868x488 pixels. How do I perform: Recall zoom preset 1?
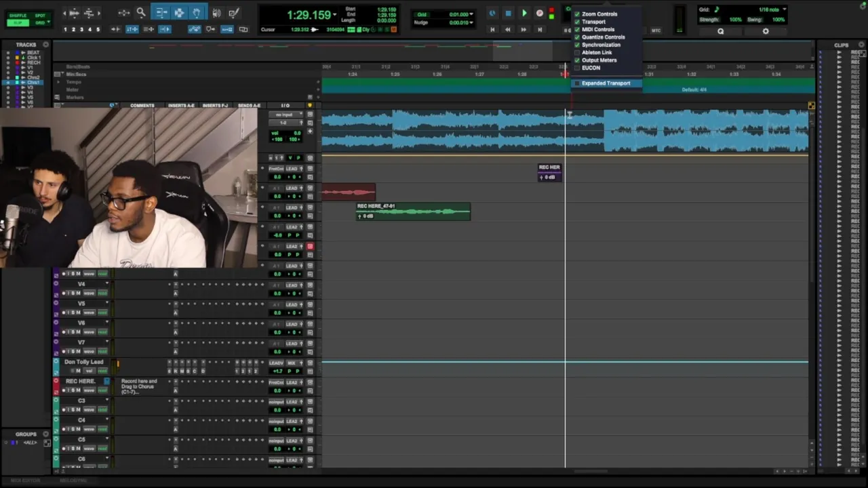tap(65, 29)
